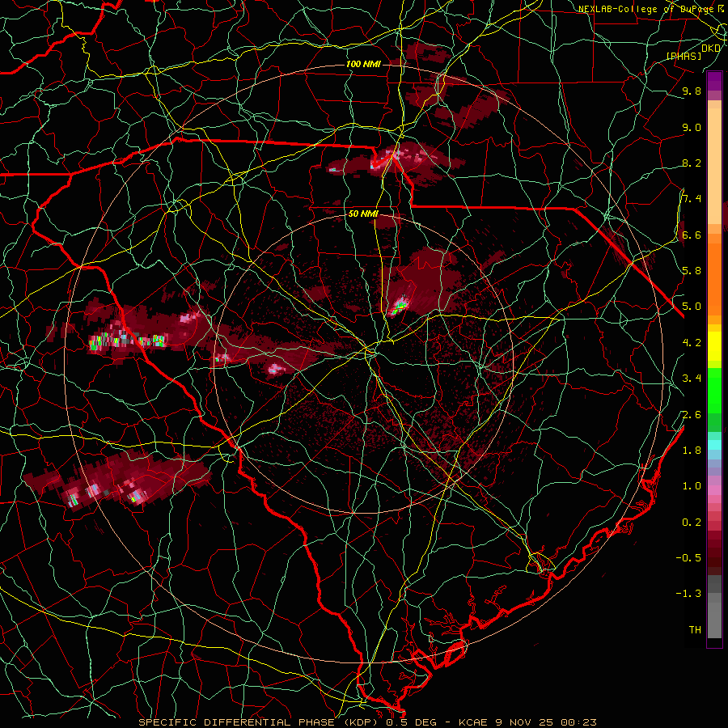Click the [PHAS] units label
The image size is (728, 728).
[x=684, y=56]
